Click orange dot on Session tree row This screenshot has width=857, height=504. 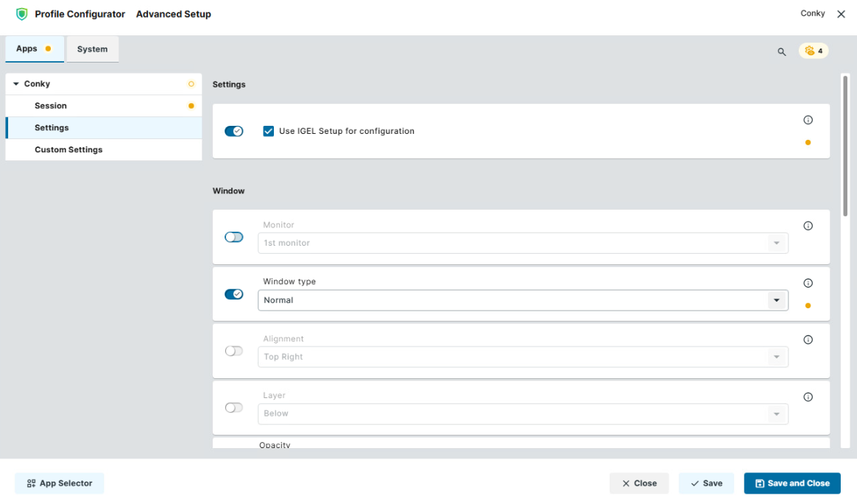pyautogui.click(x=191, y=106)
